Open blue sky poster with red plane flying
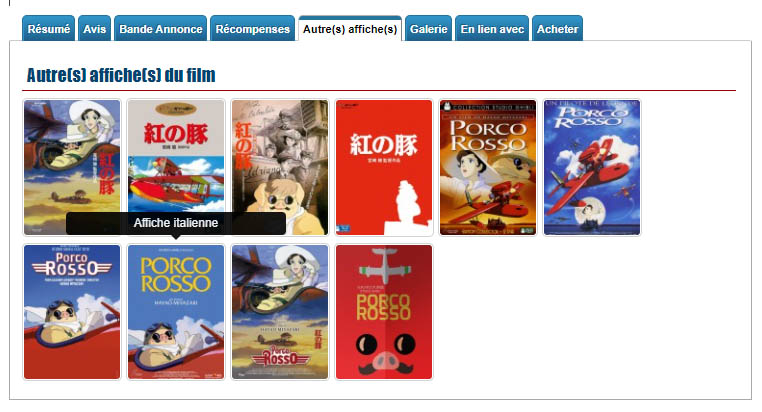 (x=592, y=168)
